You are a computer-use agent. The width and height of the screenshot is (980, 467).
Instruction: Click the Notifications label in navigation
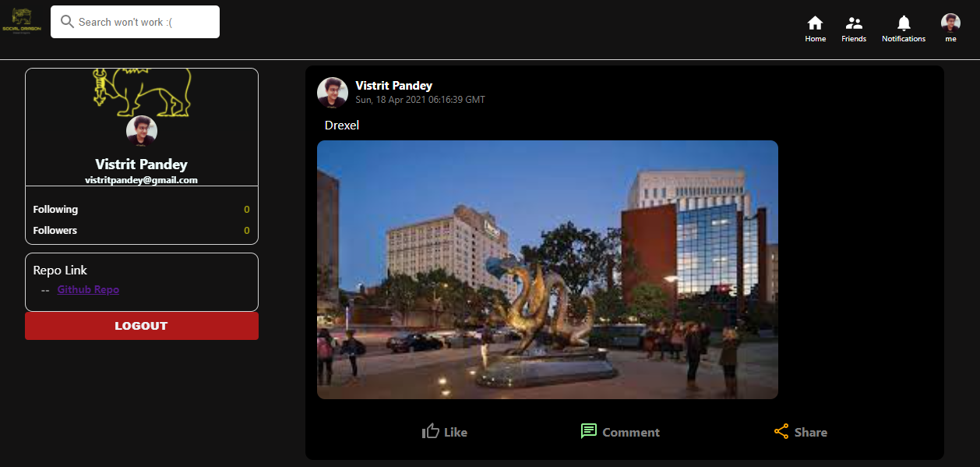(x=904, y=39)
